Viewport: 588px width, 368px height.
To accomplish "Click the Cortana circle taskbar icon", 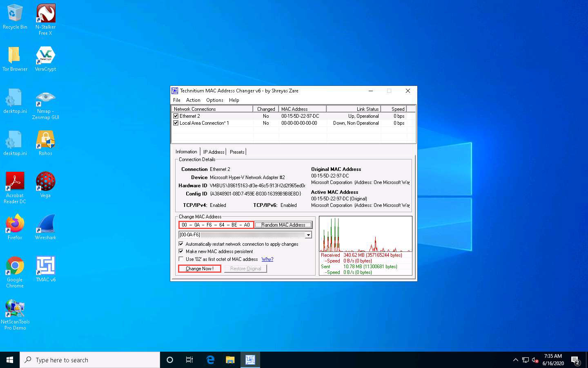I will tap(170, 360).
